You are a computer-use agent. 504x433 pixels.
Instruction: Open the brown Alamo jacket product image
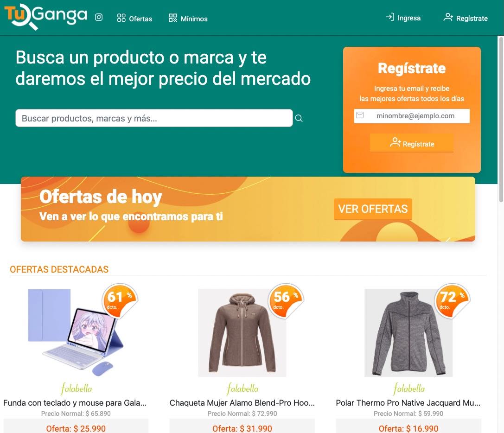pyautogui.click(x=242, y=333)
